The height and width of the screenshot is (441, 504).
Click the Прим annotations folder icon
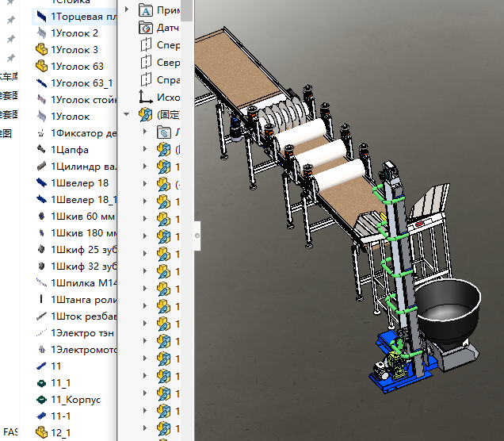pos(146,10)
